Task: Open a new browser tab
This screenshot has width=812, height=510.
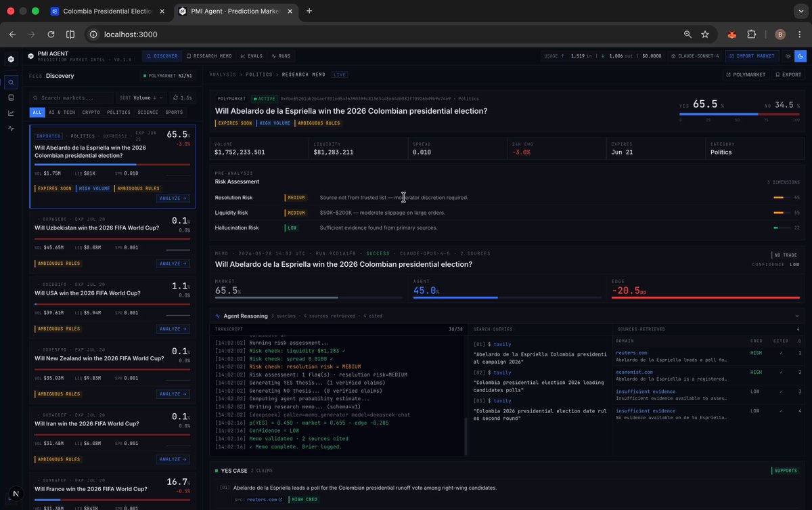Action: click(x=309, y=11)
